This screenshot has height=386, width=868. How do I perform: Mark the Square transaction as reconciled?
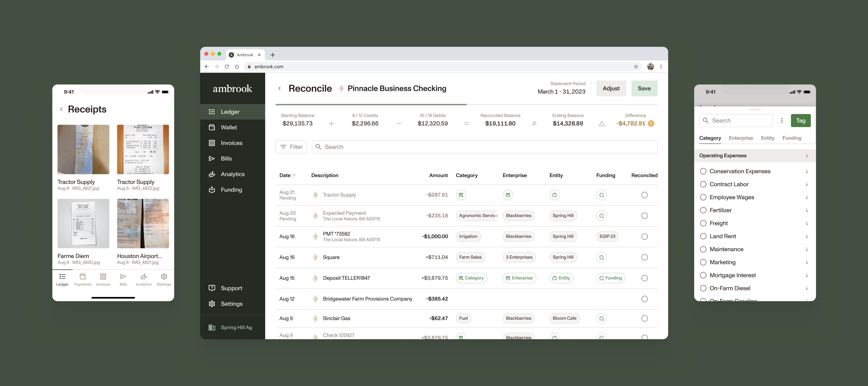tap(644, 257)
